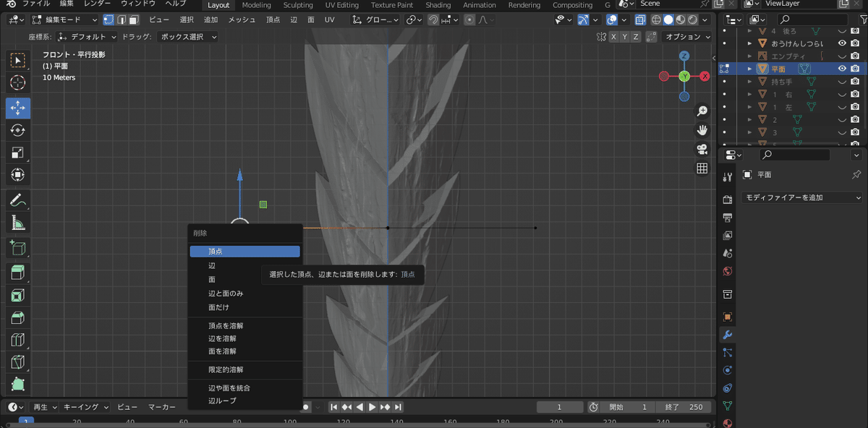
Task: Open the Output properties tab icon
Action: point(728,218)
